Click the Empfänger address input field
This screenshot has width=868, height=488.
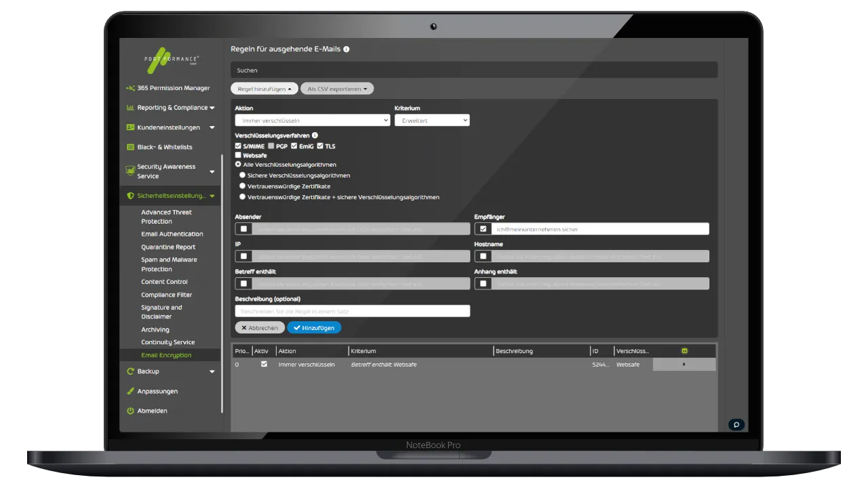601,229
